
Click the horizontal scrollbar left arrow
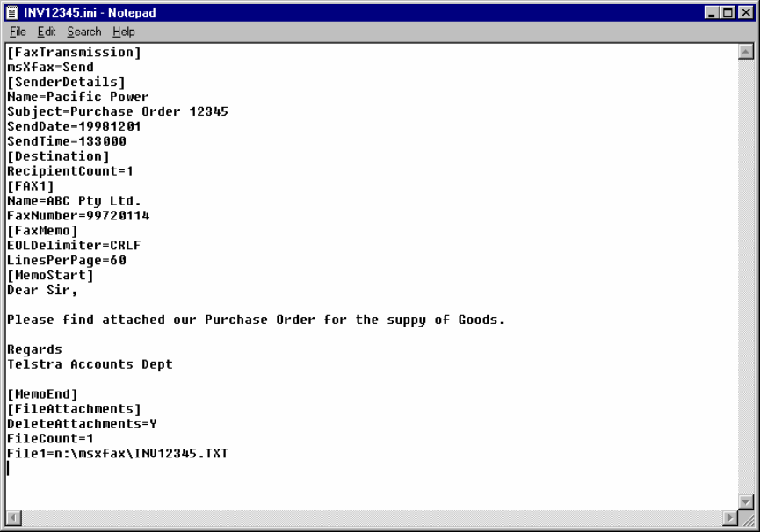[x=14, y=518]
